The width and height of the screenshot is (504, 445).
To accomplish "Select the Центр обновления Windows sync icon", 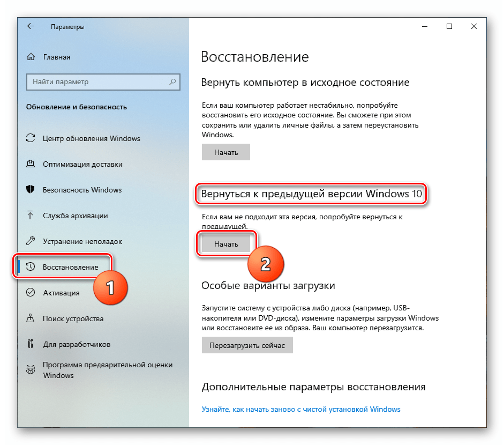I will (x=31, y=138).
